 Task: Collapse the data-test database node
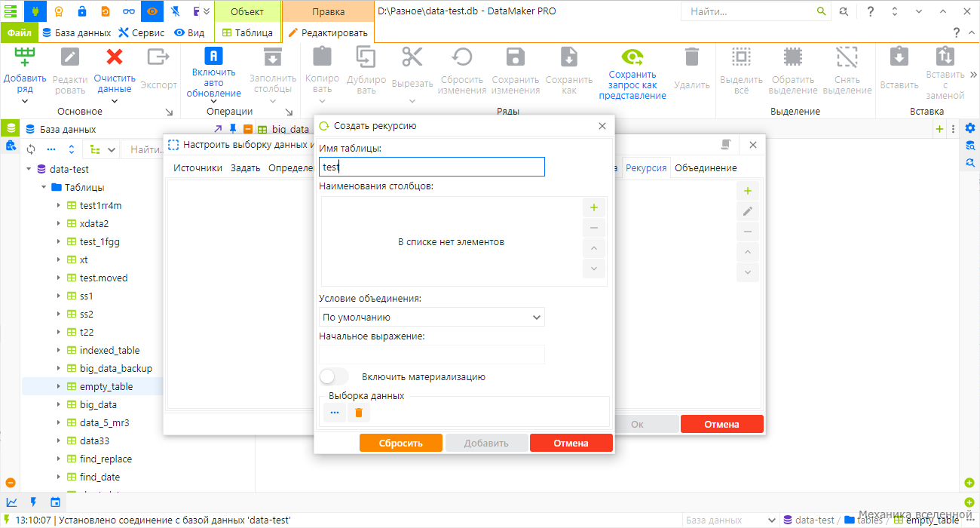point(29,169)
